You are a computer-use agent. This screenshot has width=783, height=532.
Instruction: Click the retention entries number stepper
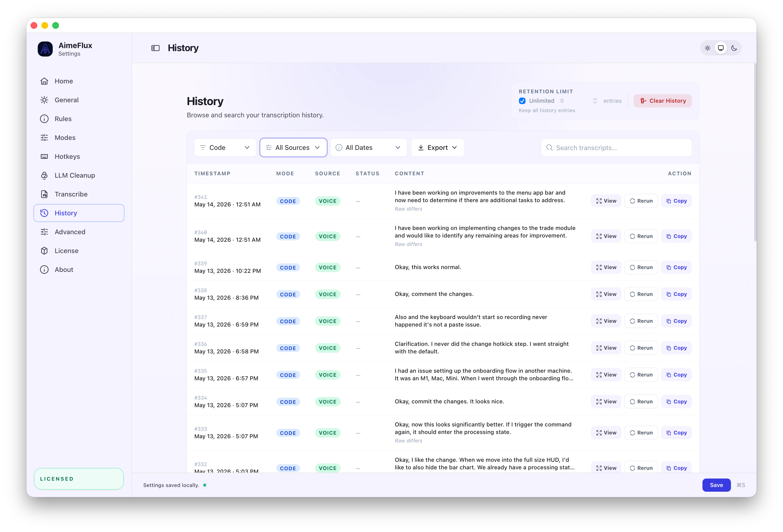pyautogui.click(x=595, y=101)
